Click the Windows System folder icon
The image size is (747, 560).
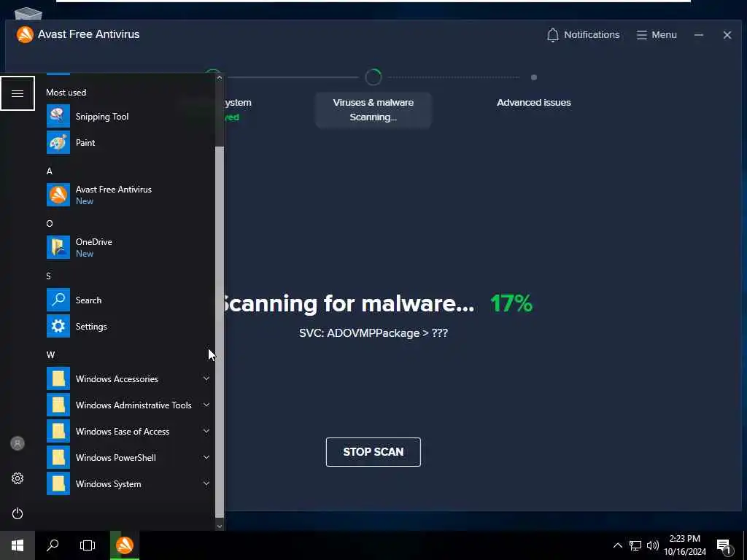[x=58, y=484]
